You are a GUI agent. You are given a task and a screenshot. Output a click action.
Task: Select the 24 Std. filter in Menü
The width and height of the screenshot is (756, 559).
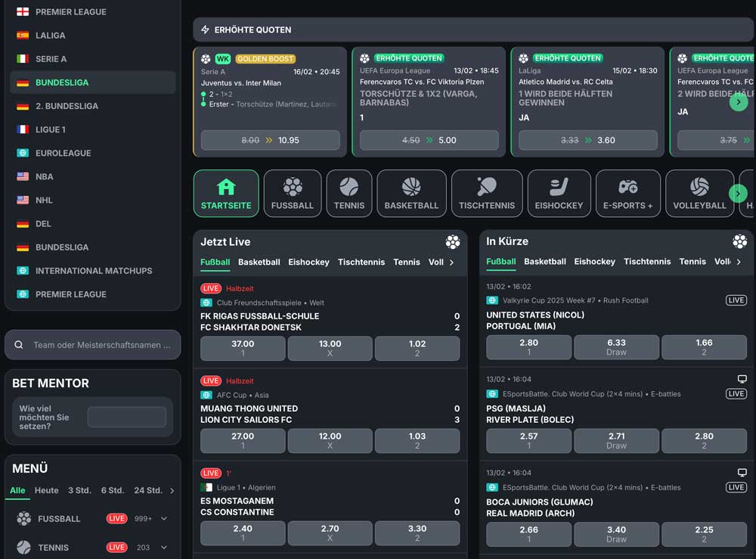pos(148,490)
